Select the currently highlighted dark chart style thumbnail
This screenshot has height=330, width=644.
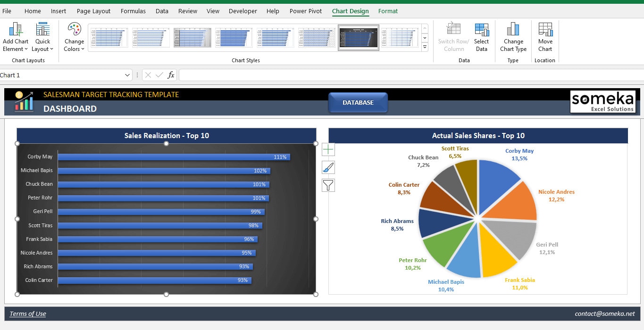pyautogui.click(x=358, y=37)
